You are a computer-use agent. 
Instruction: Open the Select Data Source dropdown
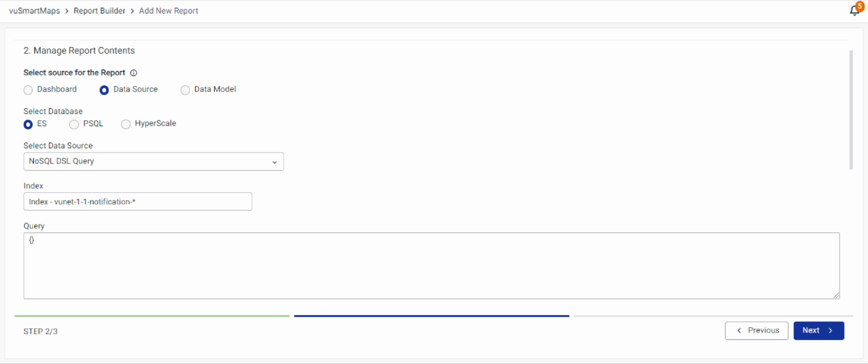pos(153,162)
